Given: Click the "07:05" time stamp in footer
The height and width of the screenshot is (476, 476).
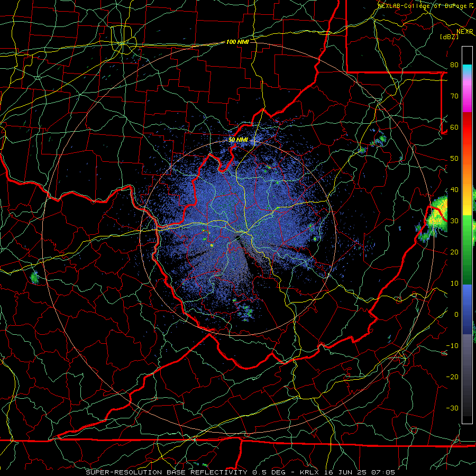Looking at the screenshot, I should pos(383,472).
